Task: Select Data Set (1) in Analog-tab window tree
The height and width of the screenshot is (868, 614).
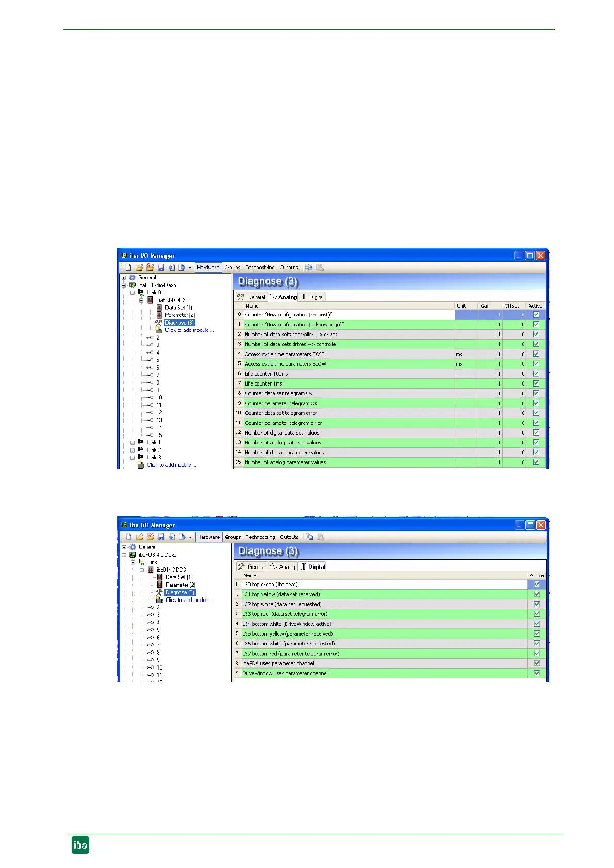Action: coord(178,308)
